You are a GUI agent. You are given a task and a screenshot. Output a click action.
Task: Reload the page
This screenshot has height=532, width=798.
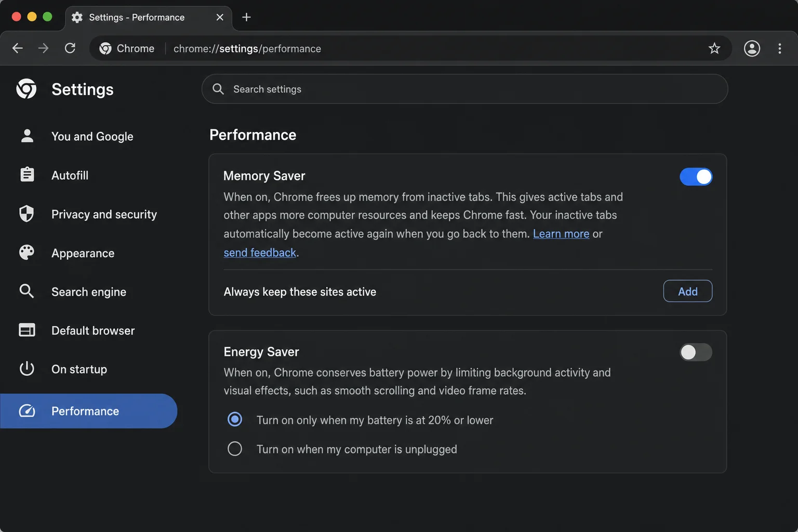(x=70, y=48)
